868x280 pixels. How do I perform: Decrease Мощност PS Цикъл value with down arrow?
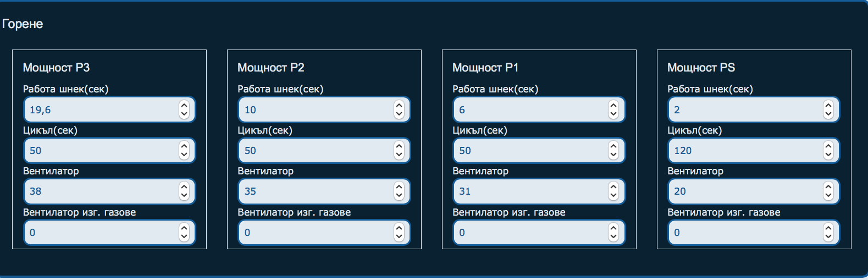click(x=828, y=155)
